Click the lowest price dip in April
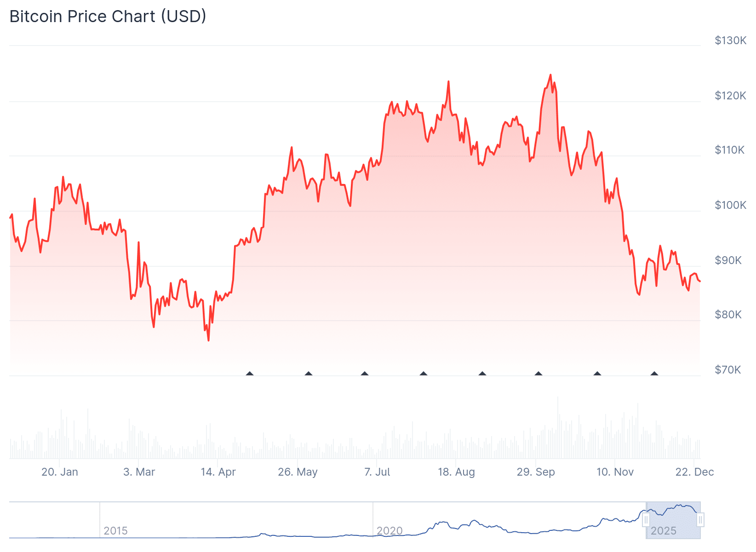Viewport: 756px width, 552px height. click(x=208, y=340)
